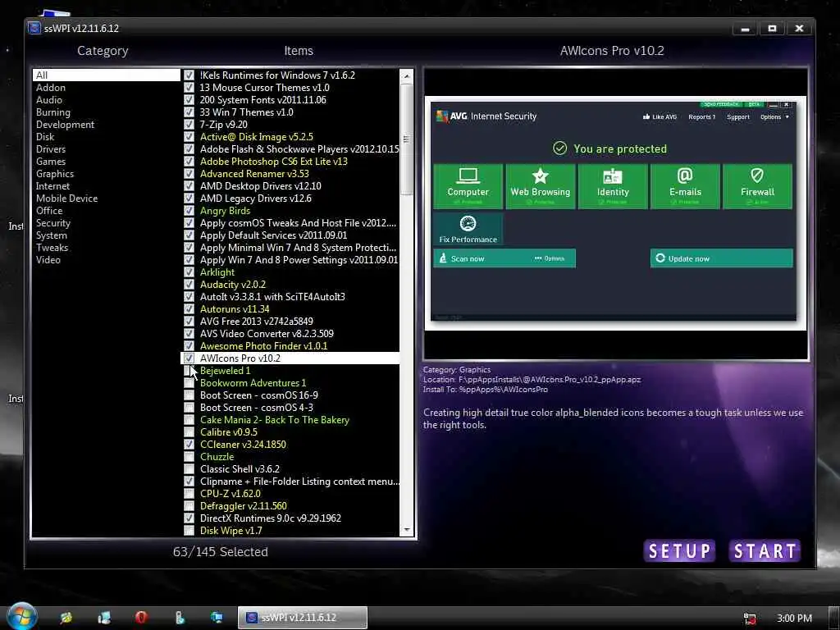840x630 pixels.
Task: Click the SETUP button
Action: click(x=679, y=550)
